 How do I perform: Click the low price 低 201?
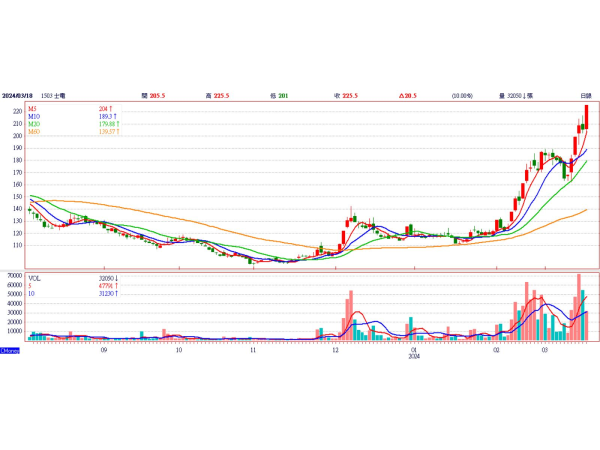coord(279,94)
